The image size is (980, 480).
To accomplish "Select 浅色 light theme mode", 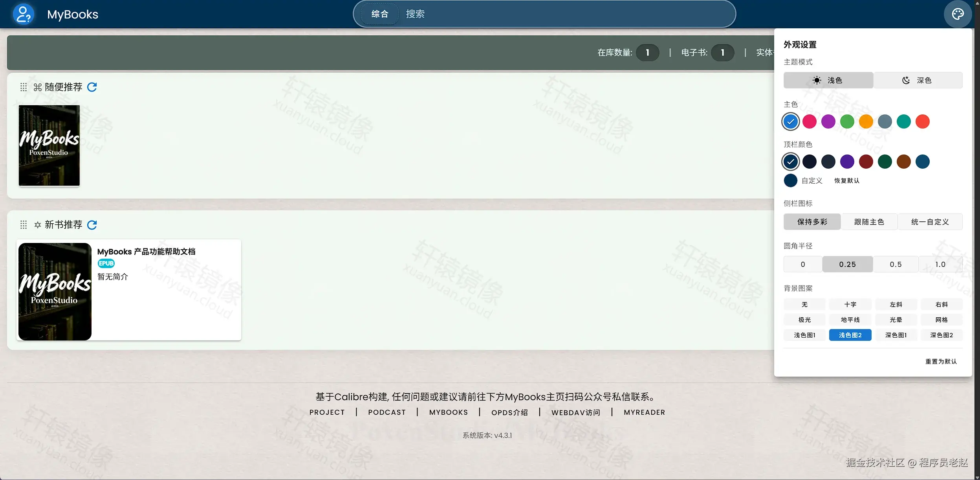I will click(828, 80).
